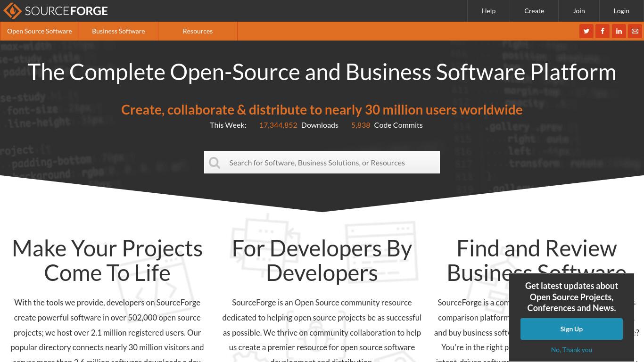The width and height of the screenshot is (644, 362).
Task: Click the newsletter popup heading text
Action: (571, 297)
